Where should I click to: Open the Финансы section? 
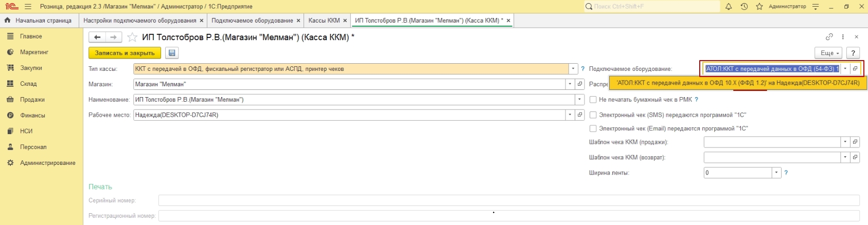tap(32, 116)
